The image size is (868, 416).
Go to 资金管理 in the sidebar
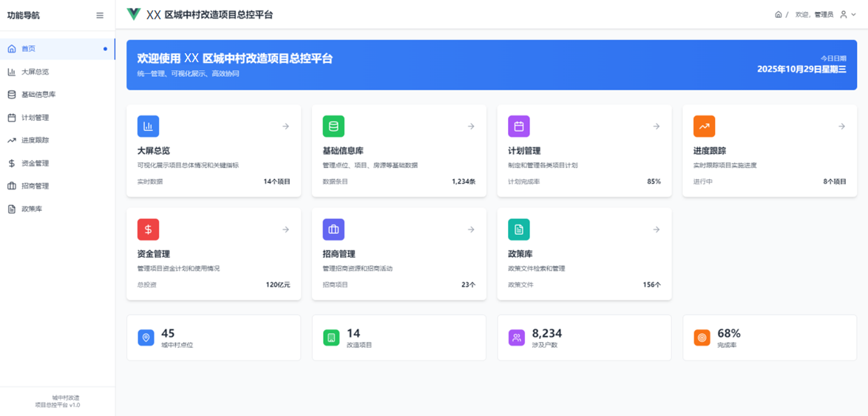point(35,164)
